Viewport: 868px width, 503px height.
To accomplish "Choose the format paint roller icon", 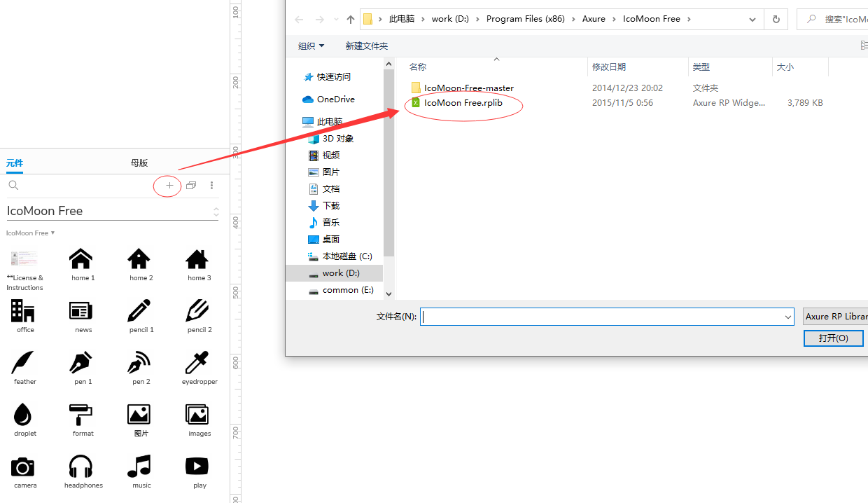I will (81, 415).
